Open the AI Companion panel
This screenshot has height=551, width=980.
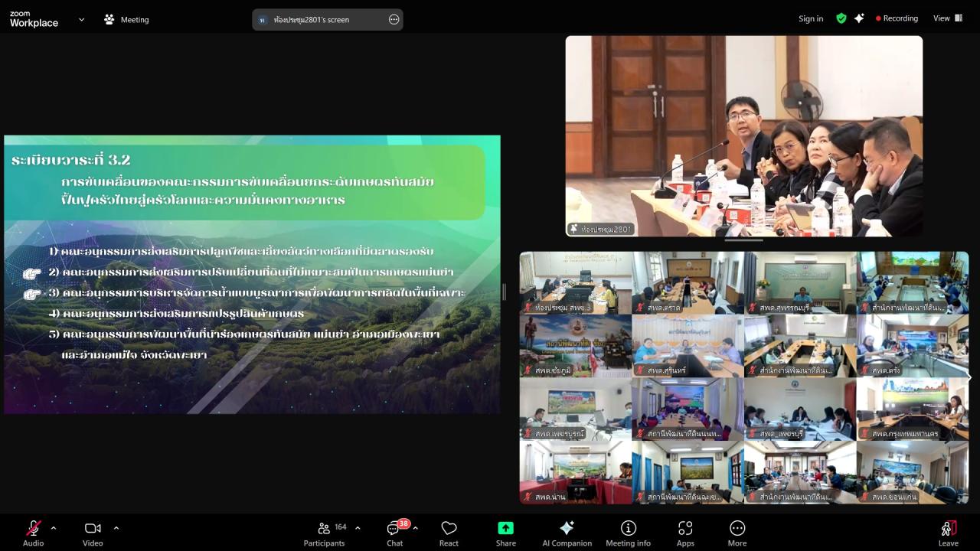pyautogui.click(x=567, y=532)
